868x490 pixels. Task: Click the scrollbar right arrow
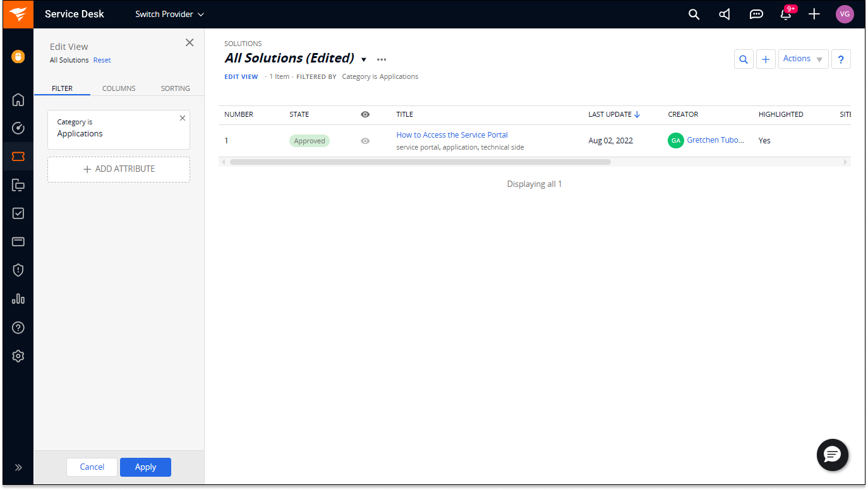[846, 162]
